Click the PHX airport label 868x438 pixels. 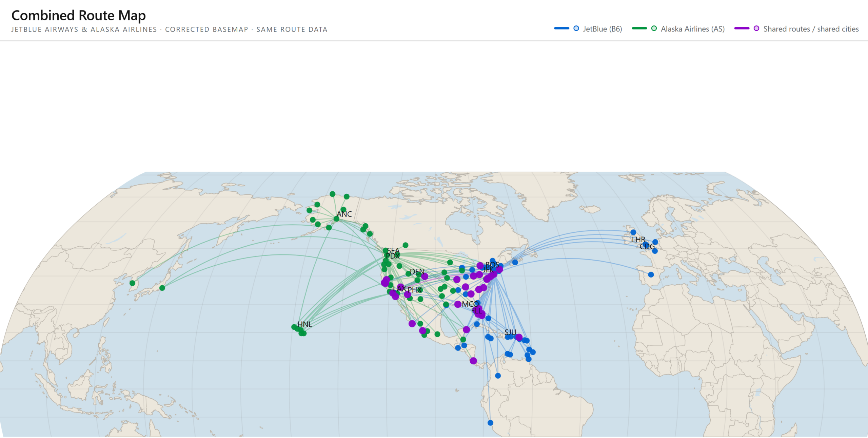(x=415, y=290)
